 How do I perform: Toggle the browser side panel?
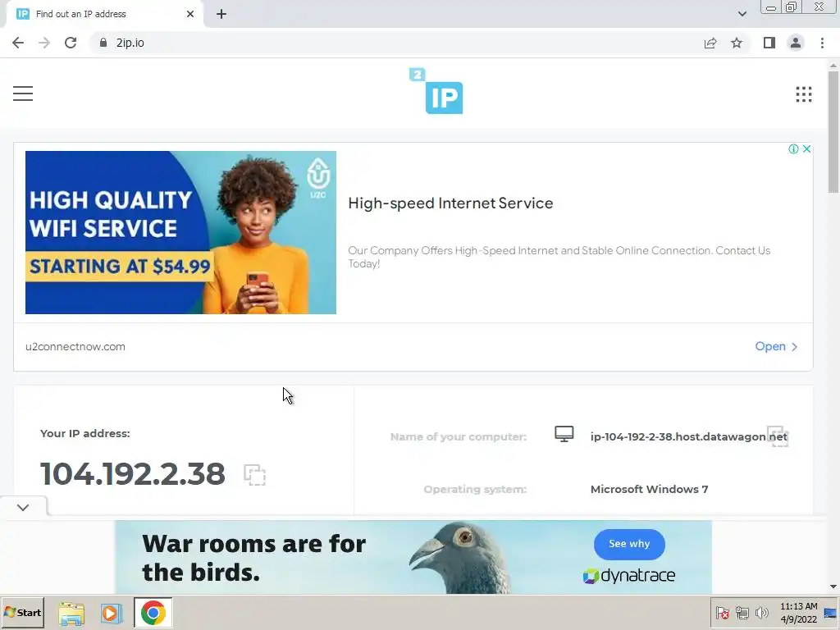769,43
